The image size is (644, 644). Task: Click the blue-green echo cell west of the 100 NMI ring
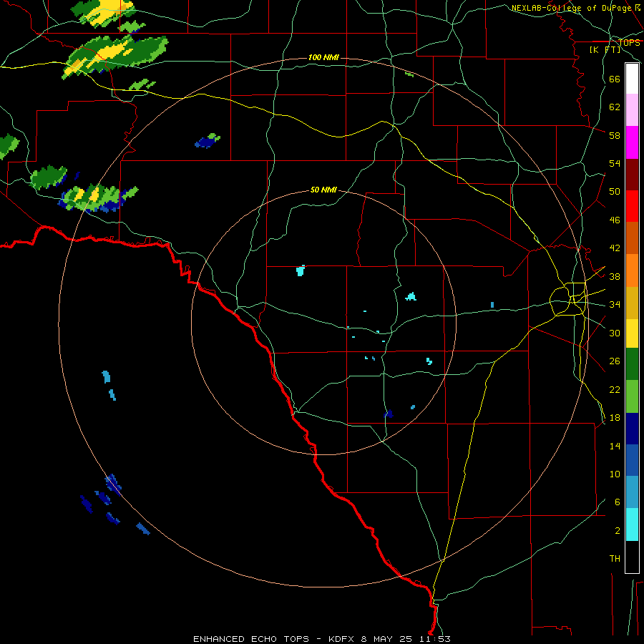[x=208, y=141]
